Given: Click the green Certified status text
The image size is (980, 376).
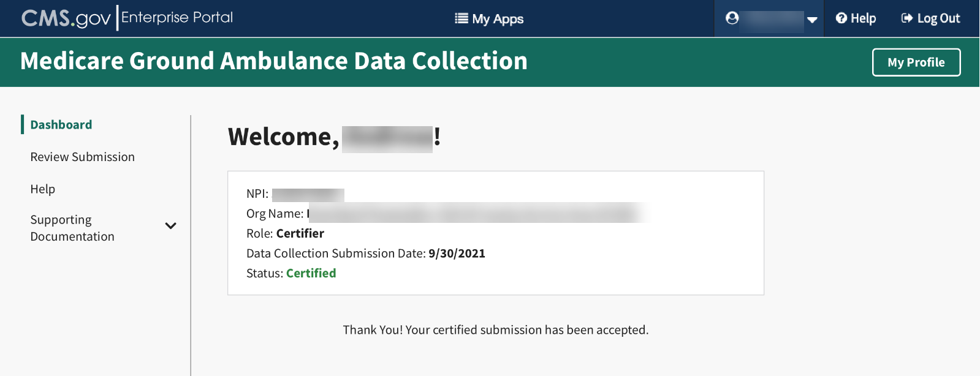Looking at the screenshot, I should click(311, 273).
